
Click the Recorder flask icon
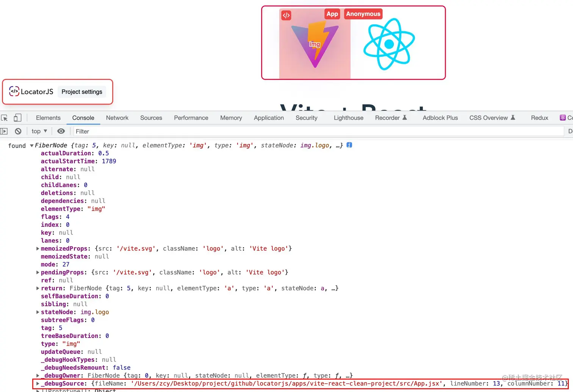(x=405, y=117)
